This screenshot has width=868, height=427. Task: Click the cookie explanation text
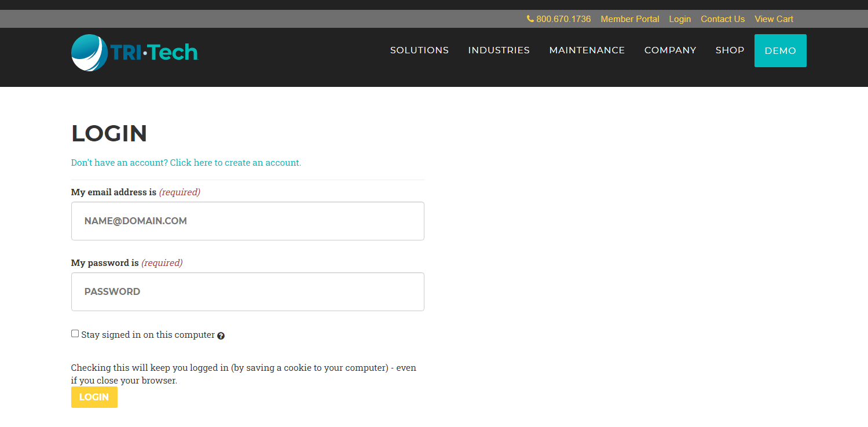coord(243,374)
